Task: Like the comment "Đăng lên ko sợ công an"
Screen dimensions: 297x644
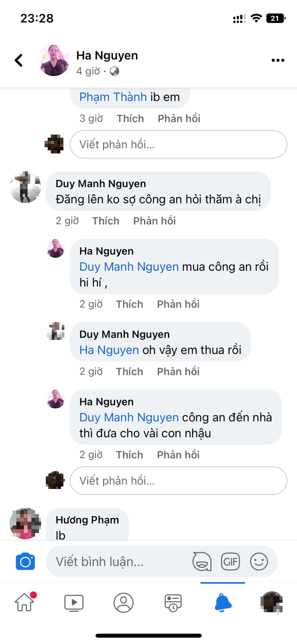Action: (106, 221)
